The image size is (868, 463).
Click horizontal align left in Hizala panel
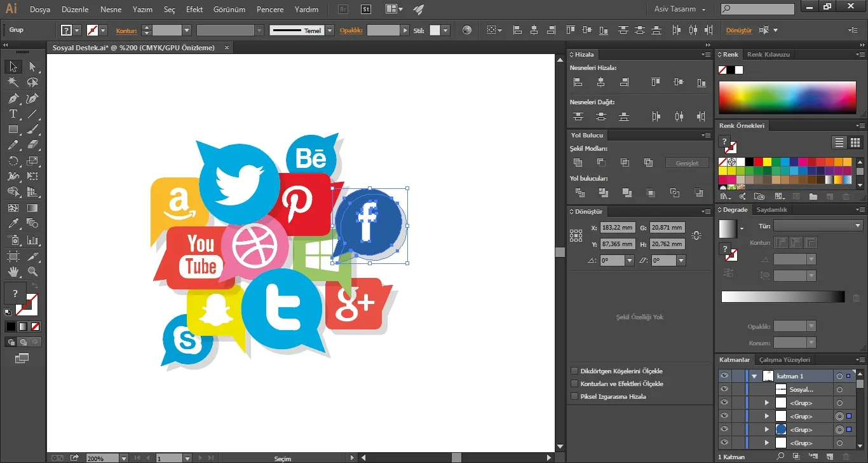click(x=578, y=82)
